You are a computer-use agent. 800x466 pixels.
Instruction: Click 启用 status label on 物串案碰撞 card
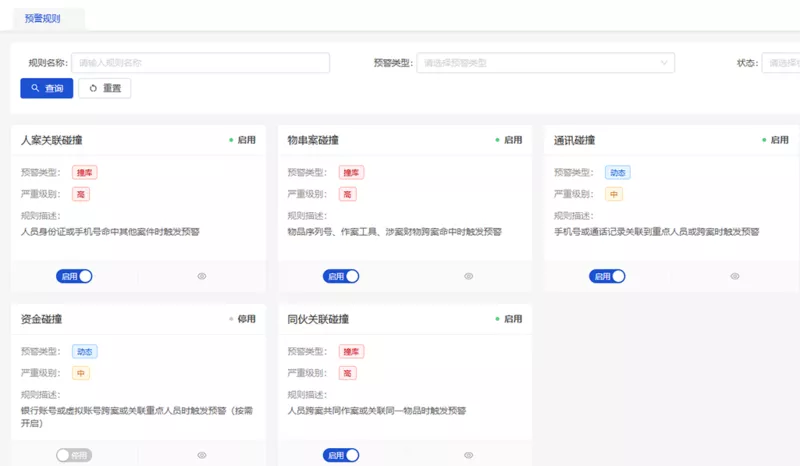click(x=513, y=140)
